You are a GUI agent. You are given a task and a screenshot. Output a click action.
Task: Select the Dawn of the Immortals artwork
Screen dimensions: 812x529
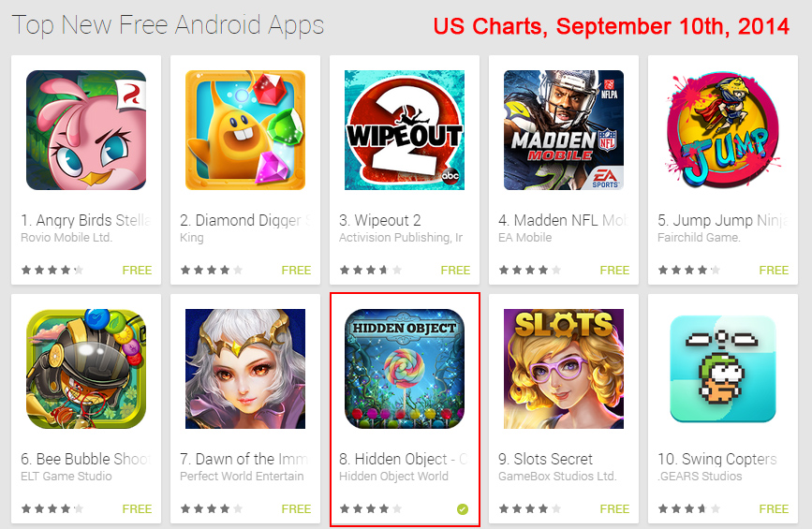pyautogui.click(x=245, y=369)
